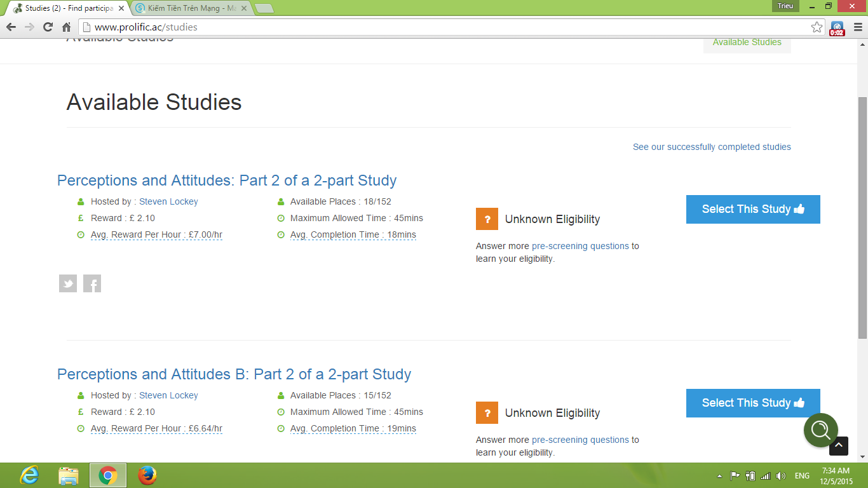Screen dimensions: 868x488
Task: Click Avg. Completion Time : 19mins
Action: pos(353,428)
